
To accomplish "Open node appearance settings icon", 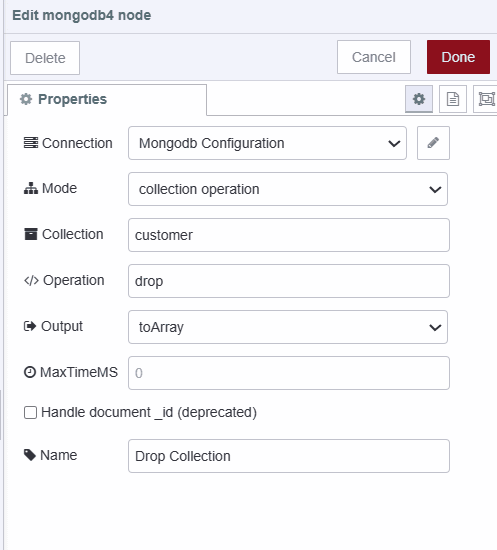I will click(x=486, y=99).
